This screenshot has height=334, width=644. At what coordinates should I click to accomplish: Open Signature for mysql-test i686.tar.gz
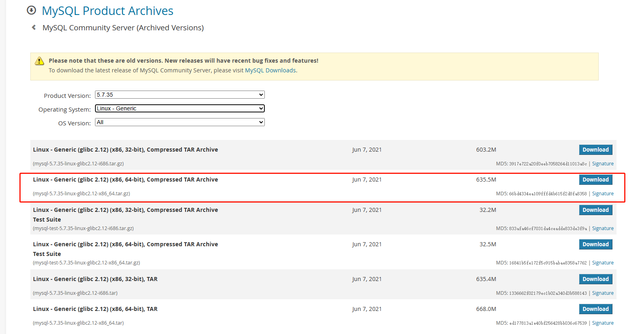click(603, 228)
